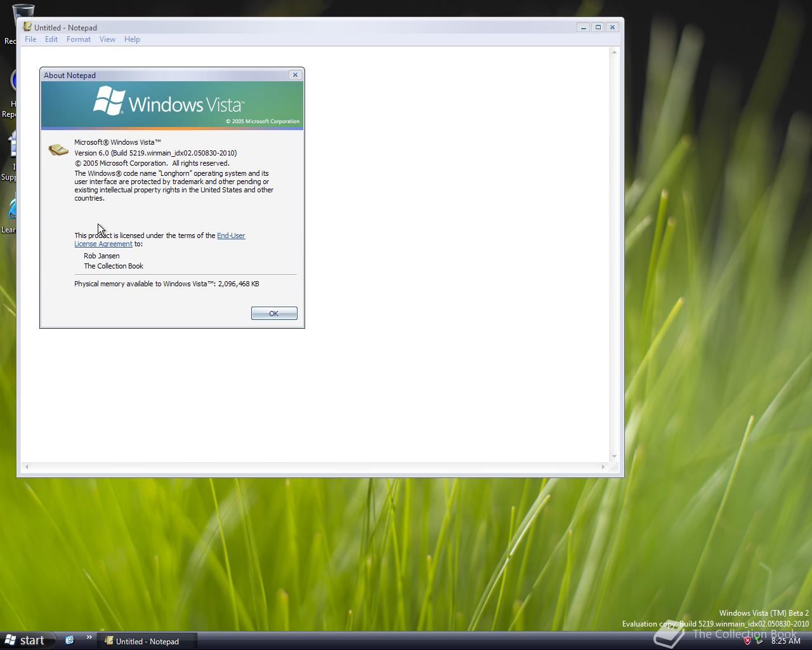Click the Rob Jansen licensee name
This screenshot has width=812, height=650.
point(101,256)
